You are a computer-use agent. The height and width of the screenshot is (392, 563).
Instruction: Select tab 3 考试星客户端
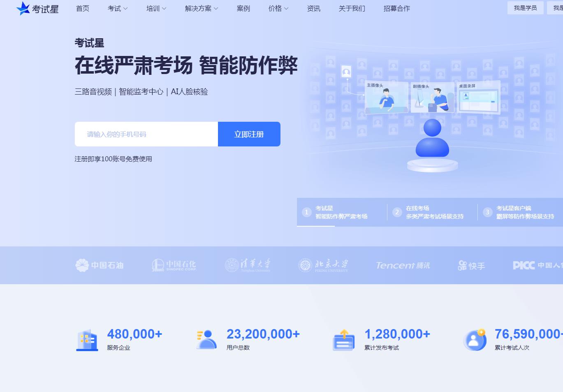521,212
